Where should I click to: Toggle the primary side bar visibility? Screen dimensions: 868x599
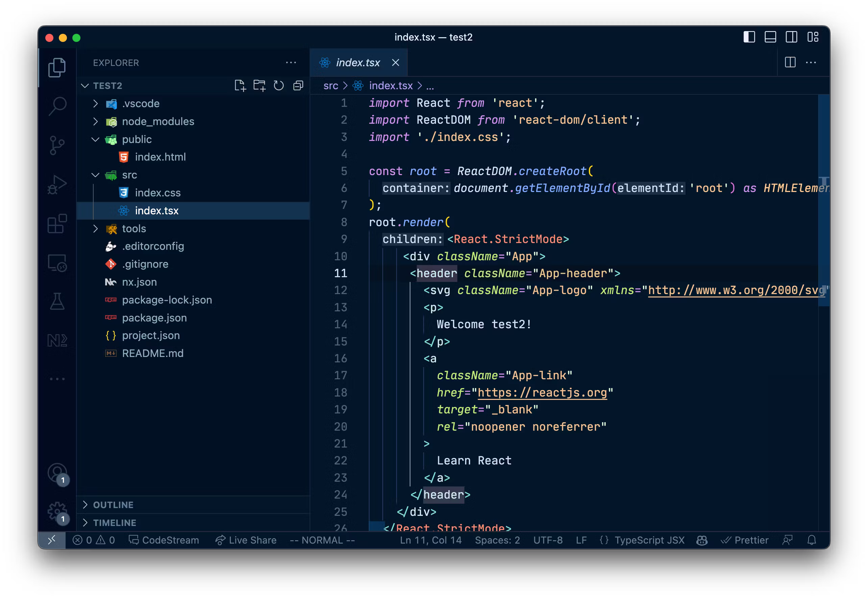click(749, 37)
